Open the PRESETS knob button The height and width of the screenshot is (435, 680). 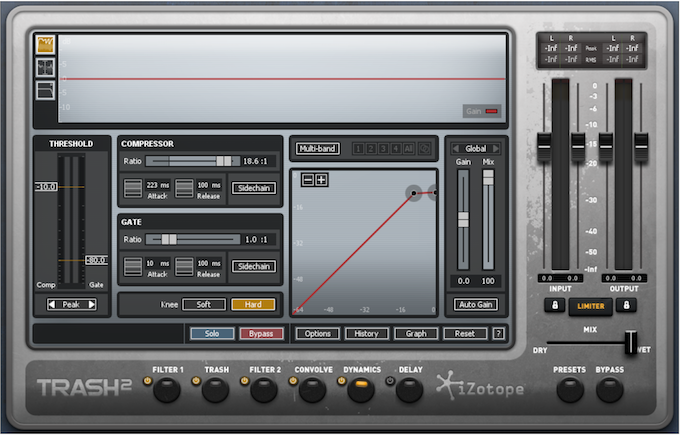click(570, 389)
